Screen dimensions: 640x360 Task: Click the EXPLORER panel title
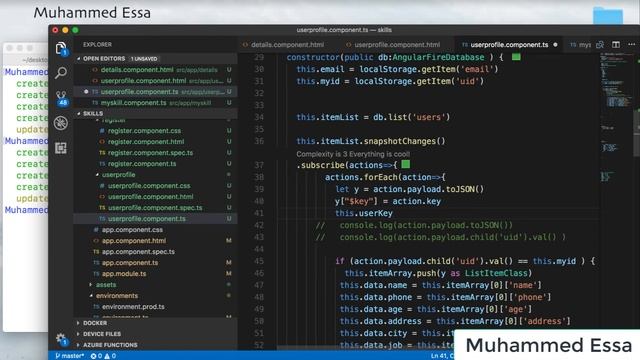click(x=97, y=44)
